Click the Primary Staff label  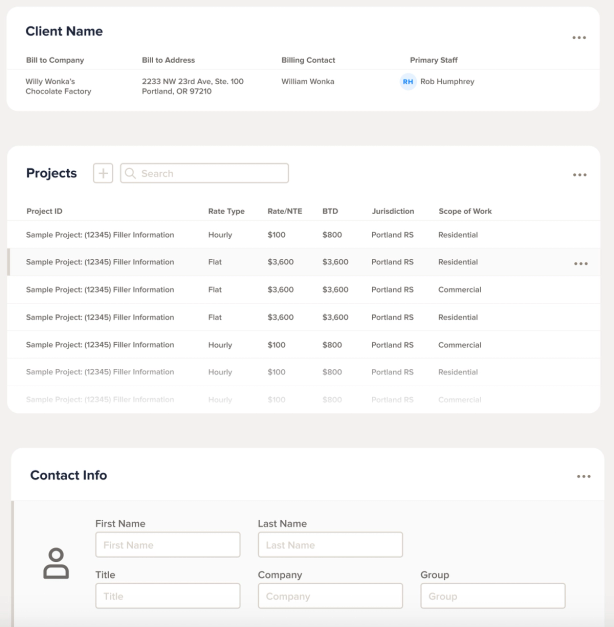tap(434, 60)
